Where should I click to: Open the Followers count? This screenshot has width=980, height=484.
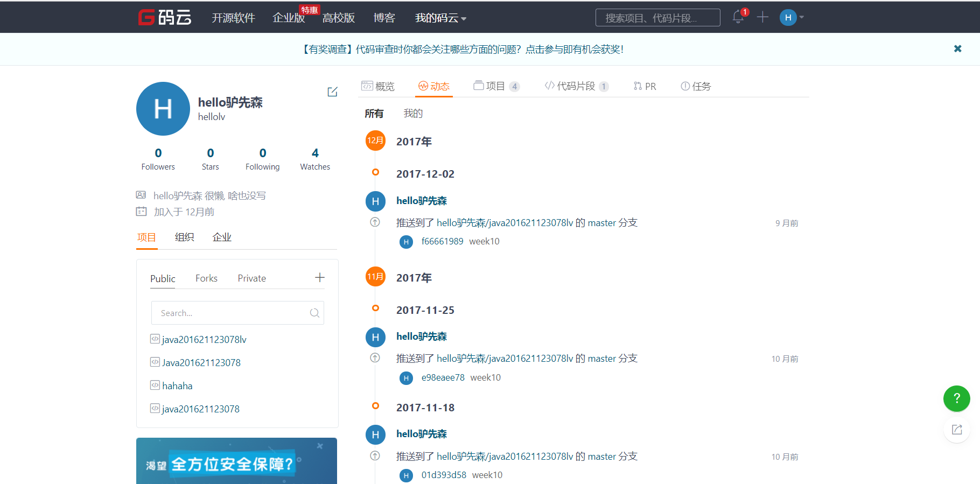point(158,159)
